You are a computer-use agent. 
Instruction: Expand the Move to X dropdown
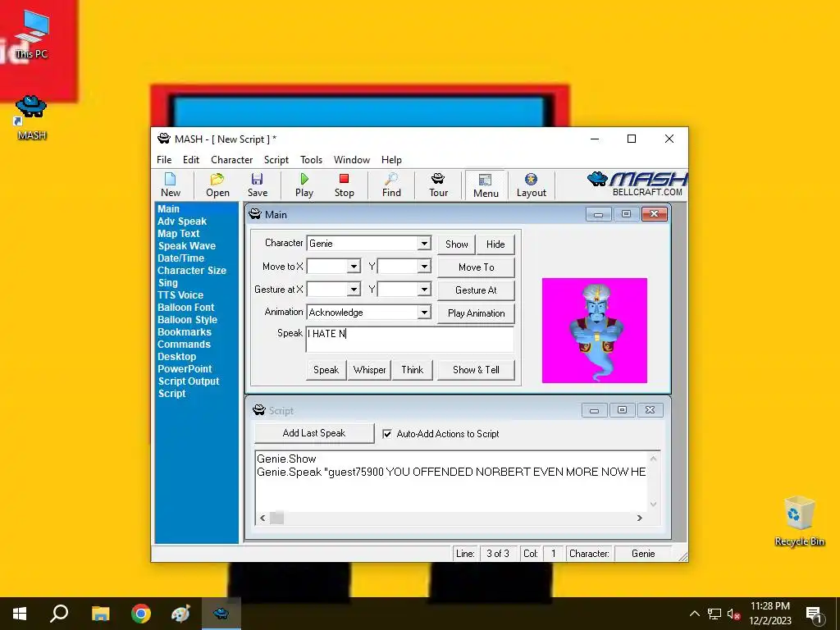353,267
